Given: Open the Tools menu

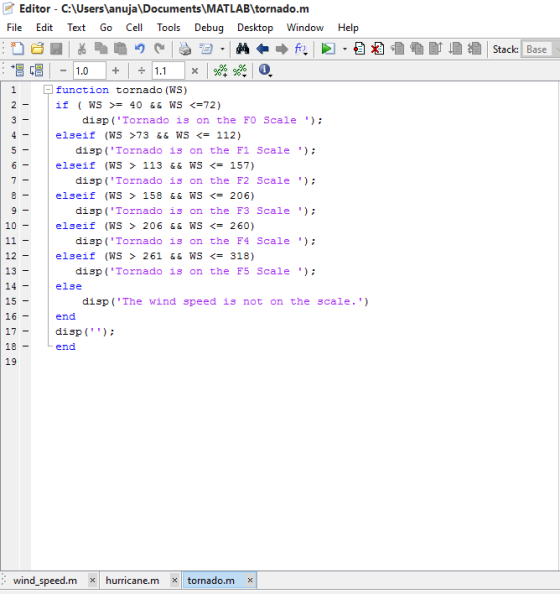Looking at the screenshot, I should [x=169, y=28].
